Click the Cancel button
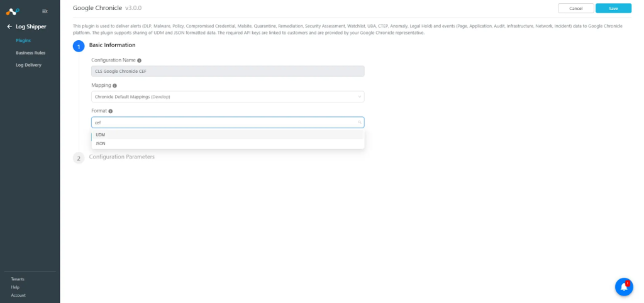The width and height of the screenshot is (644, 303). (576, 8)
